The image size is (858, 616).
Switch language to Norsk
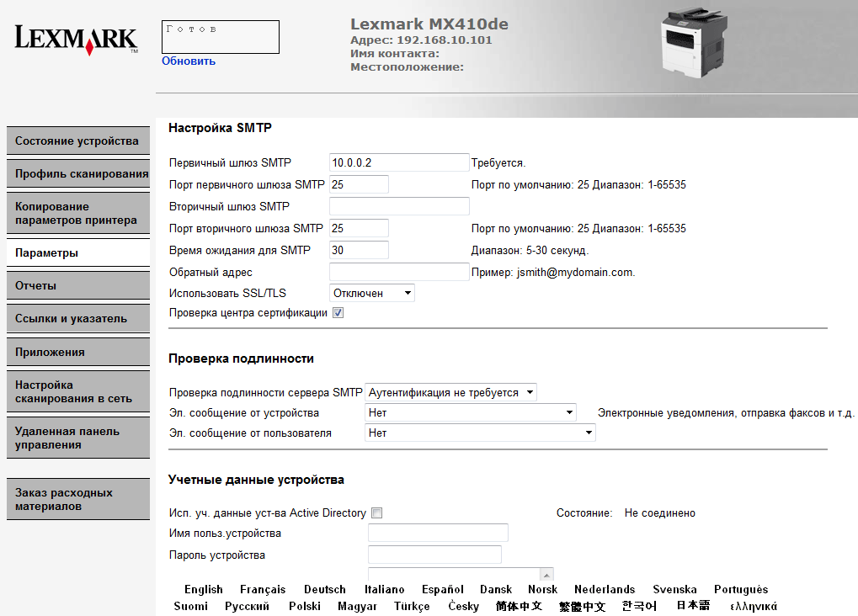click(542, 589)
